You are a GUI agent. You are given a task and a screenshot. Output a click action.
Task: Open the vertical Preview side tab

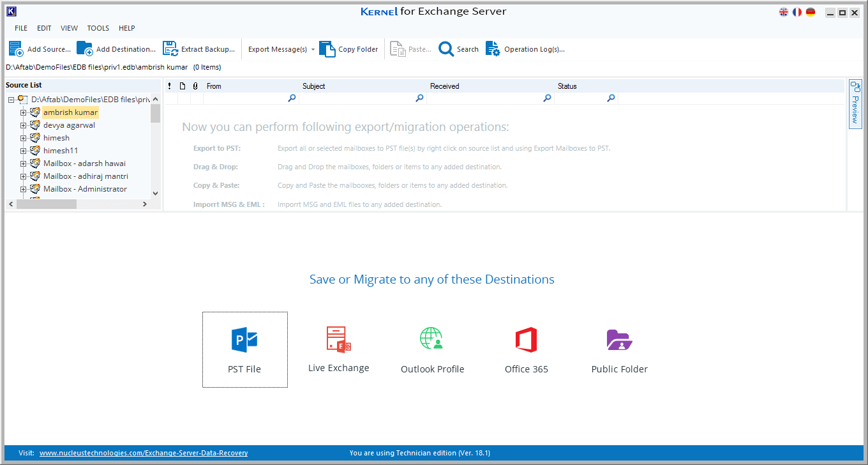855,103
